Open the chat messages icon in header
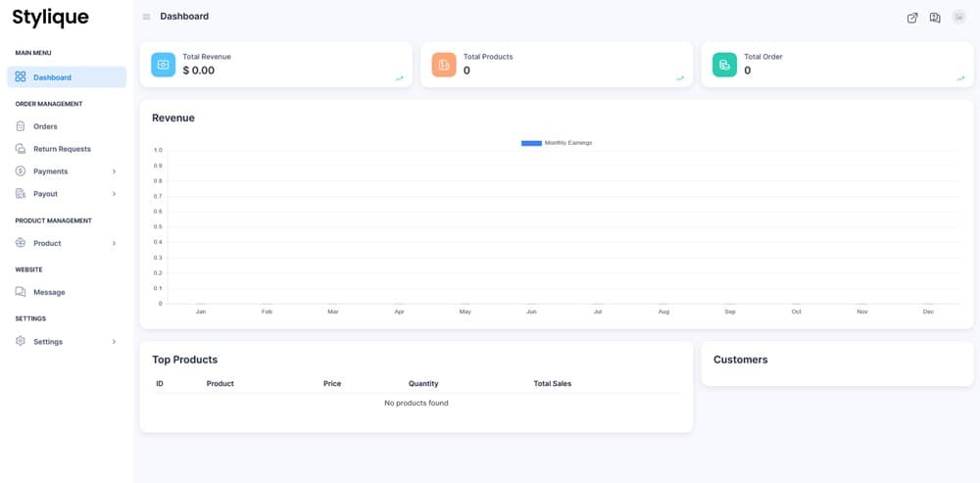This screenshot has width=980, height=483. 935,18
